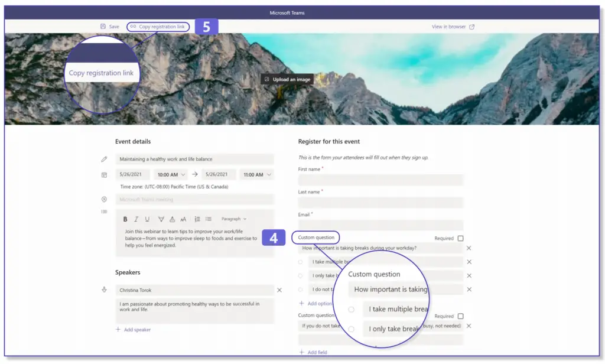
Task: Click the text highlight icon
Action: 161,219
